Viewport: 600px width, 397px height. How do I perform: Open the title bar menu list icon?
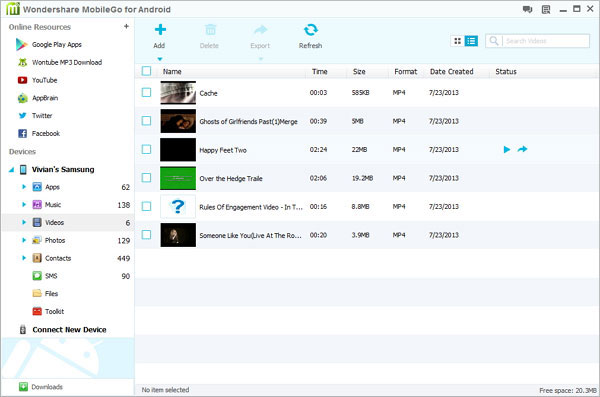point(546,10)
